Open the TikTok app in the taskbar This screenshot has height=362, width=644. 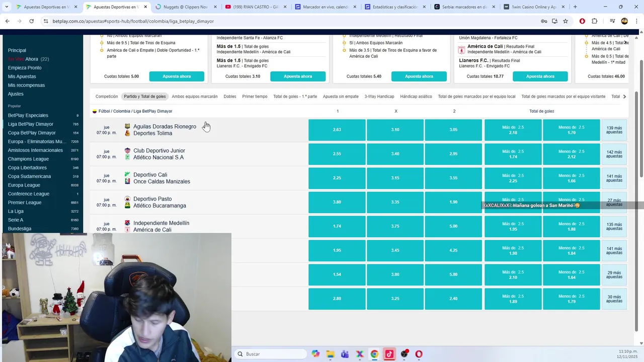[389, 354]
